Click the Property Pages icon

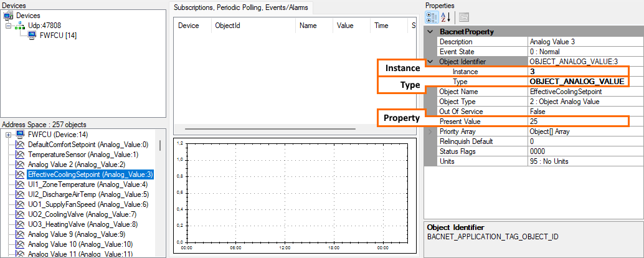pyautogui.click(x=464, y=17)
